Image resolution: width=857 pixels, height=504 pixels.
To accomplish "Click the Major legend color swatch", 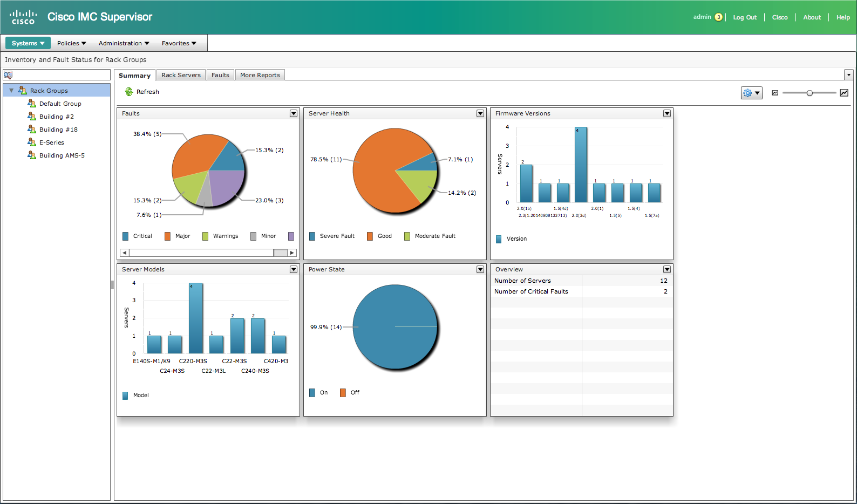I will click(x=167, y=236).
